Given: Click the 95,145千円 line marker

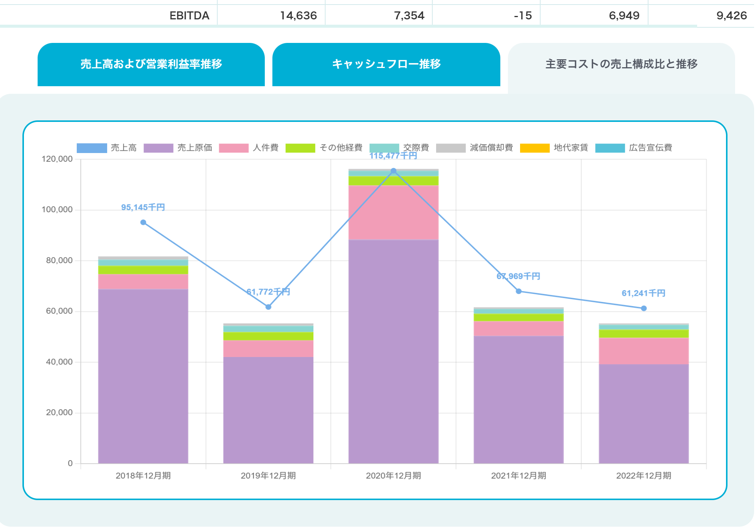Looking at the screenshot, I should click(x=143, y=221).
